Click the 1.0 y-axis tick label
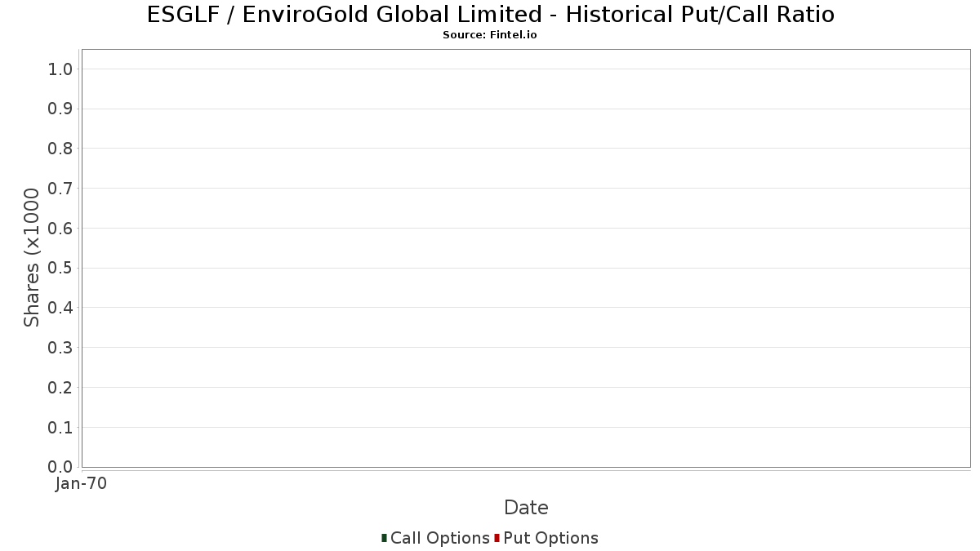Image resolution: width=980 pixels, height=551 pixels. click(60, 69)
